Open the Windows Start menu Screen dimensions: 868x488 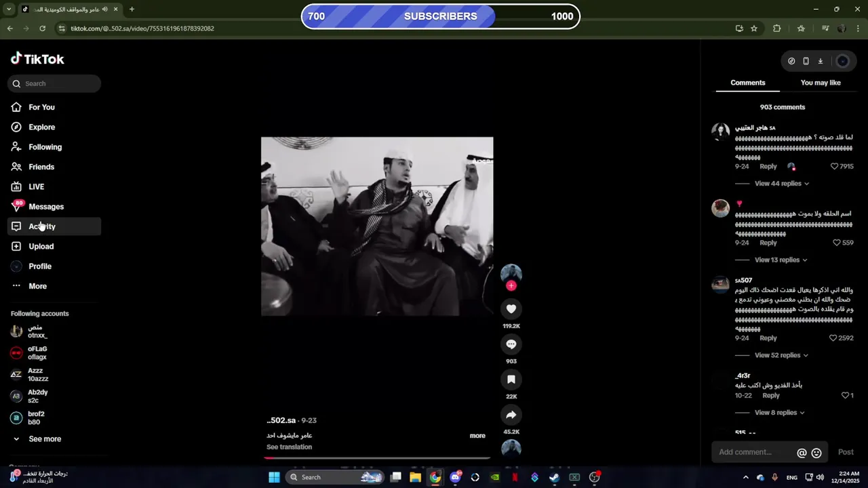click(274, 477)
